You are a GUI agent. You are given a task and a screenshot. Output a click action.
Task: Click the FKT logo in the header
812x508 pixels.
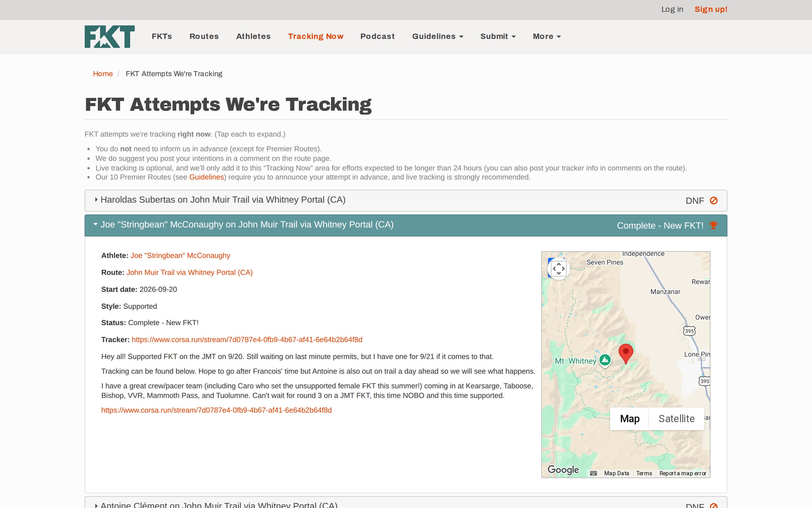(109, 36)
